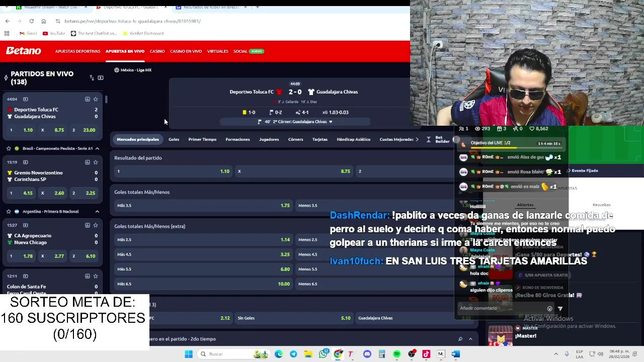Open Bet Builder option
Screen dimensions: 644x362
click(438, 139)
